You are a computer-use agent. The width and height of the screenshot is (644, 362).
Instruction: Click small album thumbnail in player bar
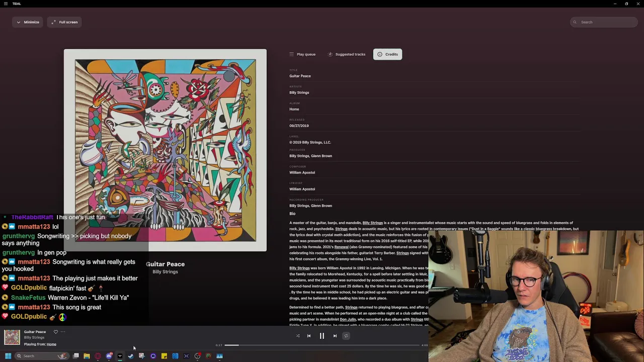coord(12,337)
